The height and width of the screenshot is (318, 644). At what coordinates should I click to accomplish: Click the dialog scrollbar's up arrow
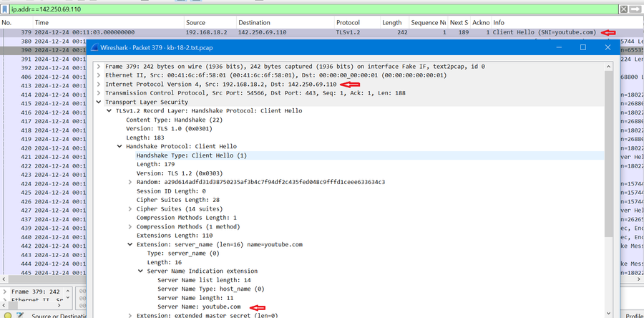609,66
